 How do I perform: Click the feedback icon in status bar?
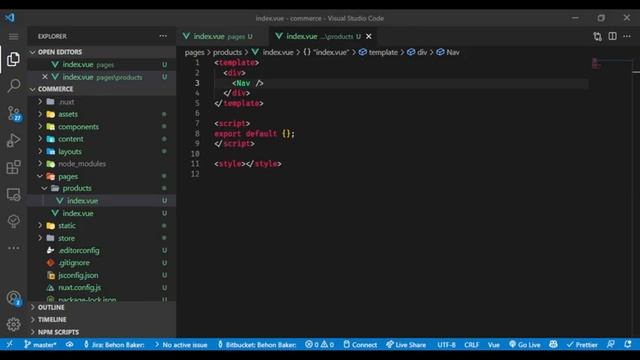[x=611, y=344]
